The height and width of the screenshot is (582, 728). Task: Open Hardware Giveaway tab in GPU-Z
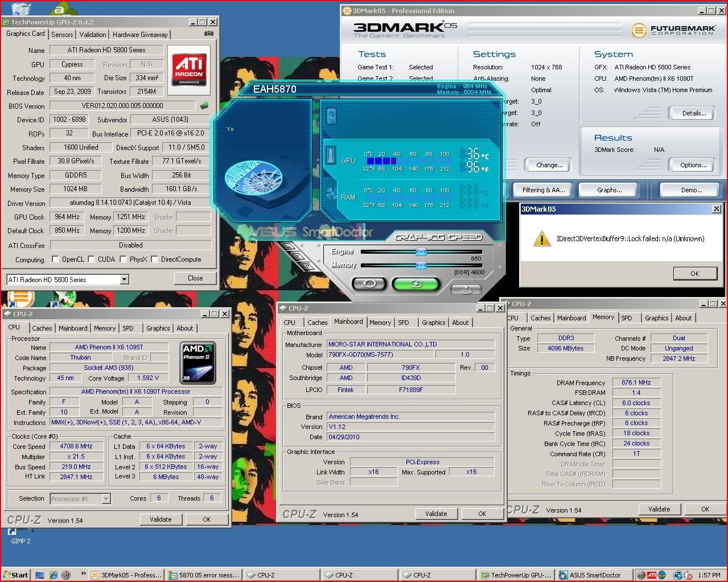point(140,34)
